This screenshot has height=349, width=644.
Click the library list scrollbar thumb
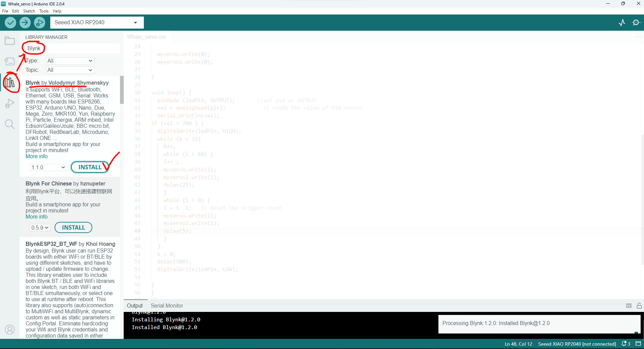tap(122, 90)
